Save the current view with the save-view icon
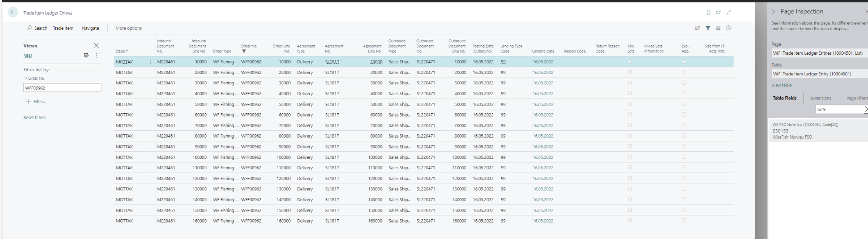Viewport: 868px width, 239px height. tap(86, 56)
